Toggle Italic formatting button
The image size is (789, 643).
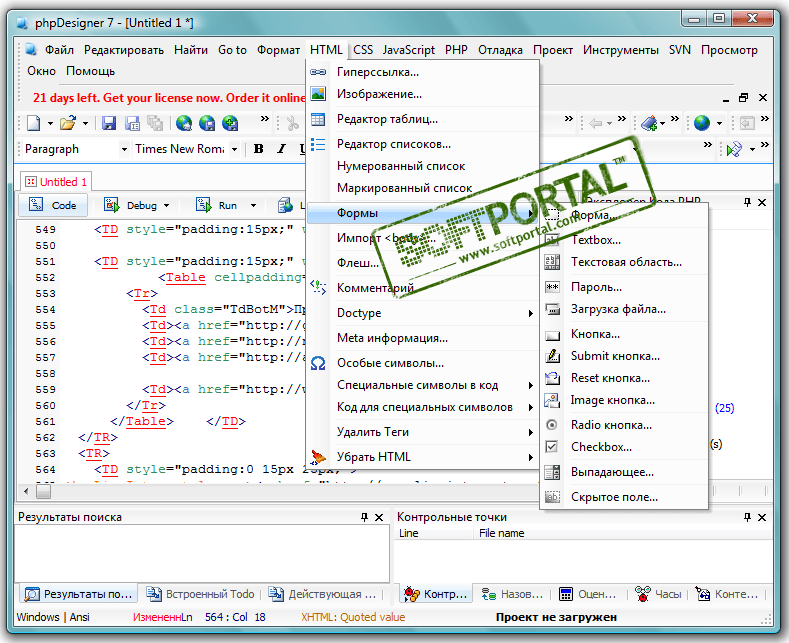pos(281,149)
